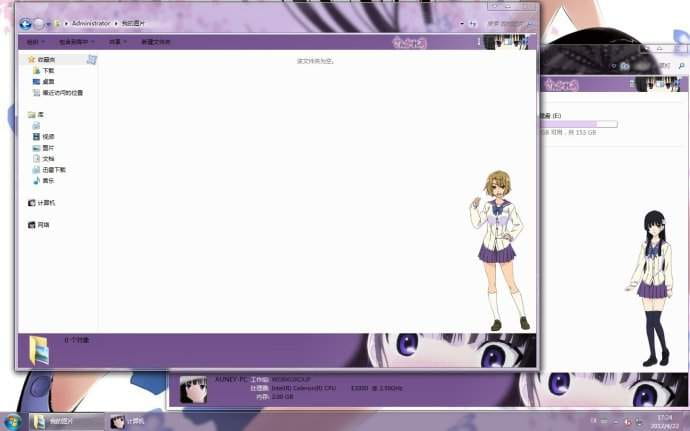Open the Pictures library

tap(47, 148)
